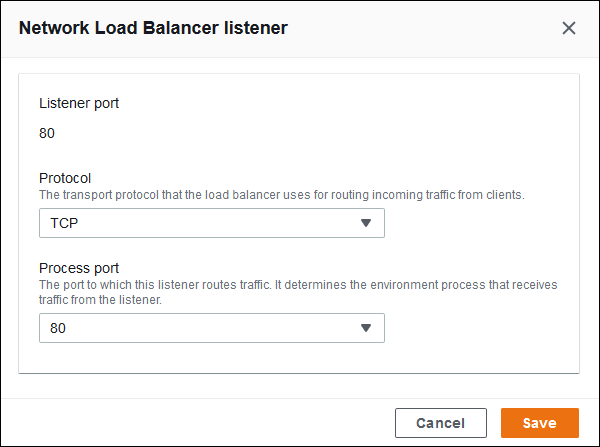
Task: Select the Listener port value 80
Action: coord(47,133)
